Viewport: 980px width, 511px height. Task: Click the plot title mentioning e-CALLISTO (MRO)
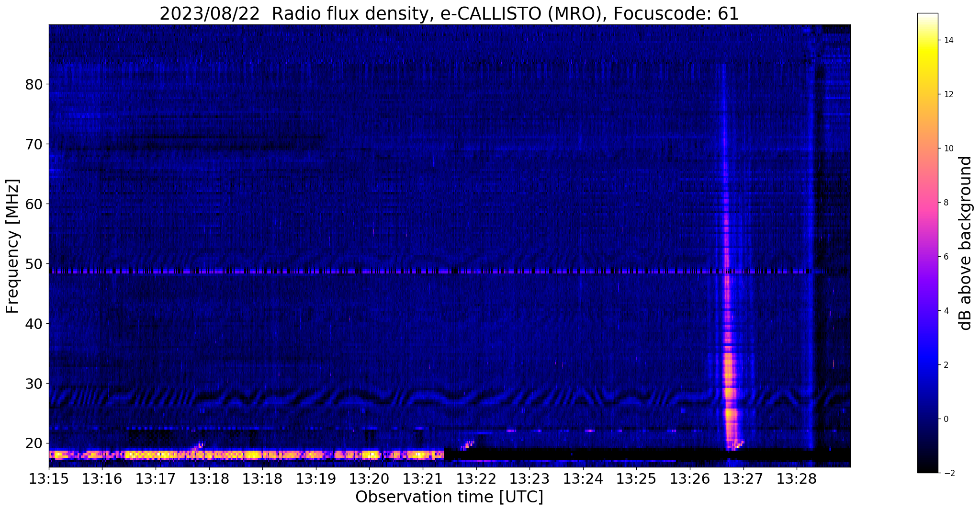point(449,14)
